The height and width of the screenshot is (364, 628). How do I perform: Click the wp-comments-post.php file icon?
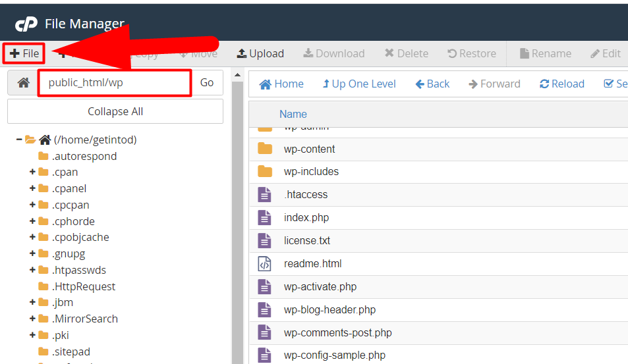click(264, 333)
